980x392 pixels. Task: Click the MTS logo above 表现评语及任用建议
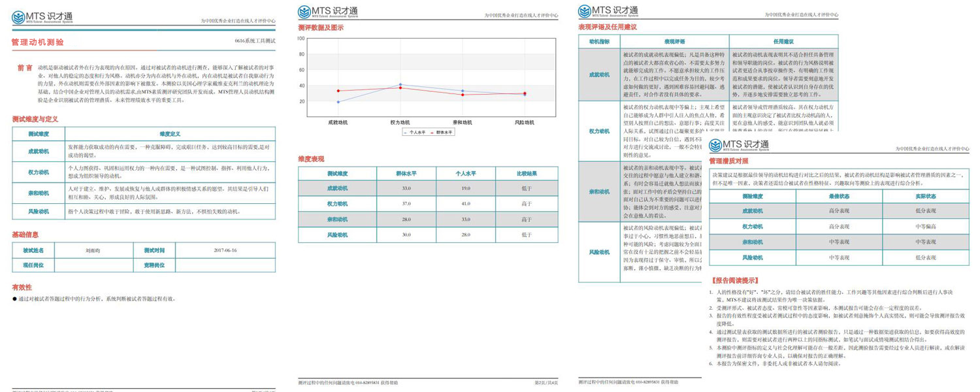[x=609, y=11]
